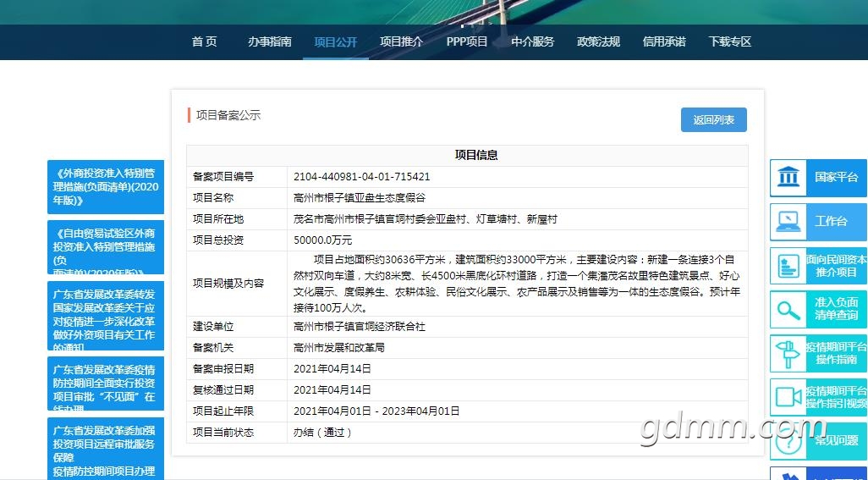Click the 项目备案公示 heading
868x480 pixels.
click(x=228, y=115)
